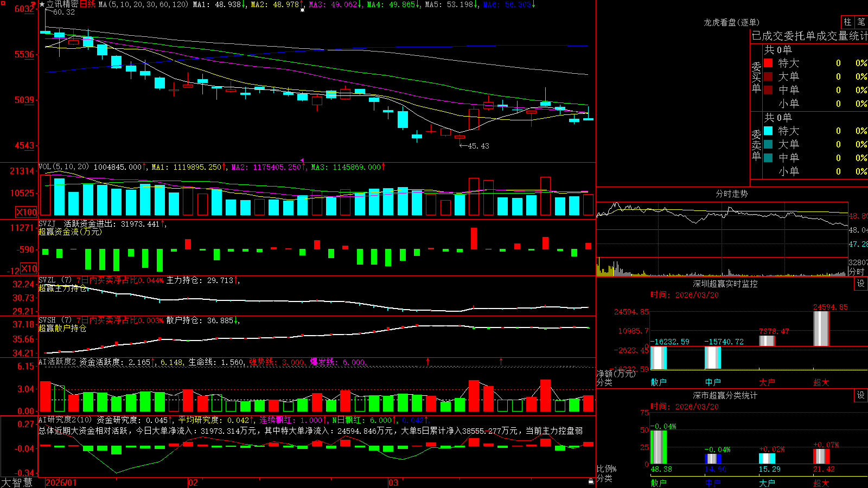Click the star icon beside 立讯精密
868x488 pixels.
pos(42,4)
